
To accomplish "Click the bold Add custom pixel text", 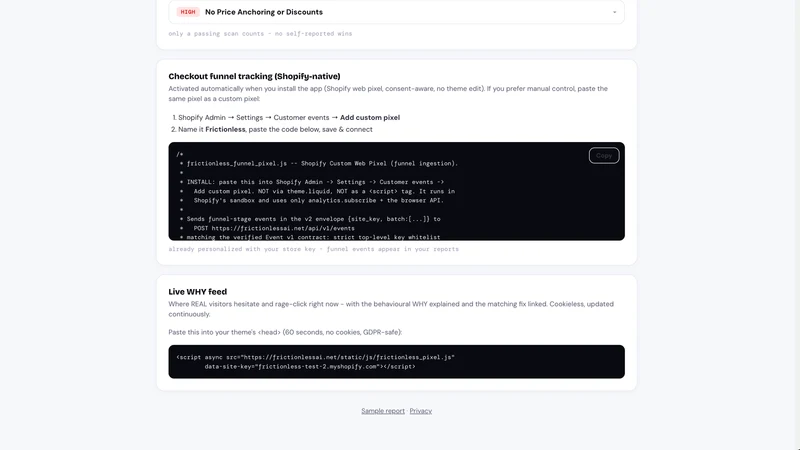I will click(370, 117).
